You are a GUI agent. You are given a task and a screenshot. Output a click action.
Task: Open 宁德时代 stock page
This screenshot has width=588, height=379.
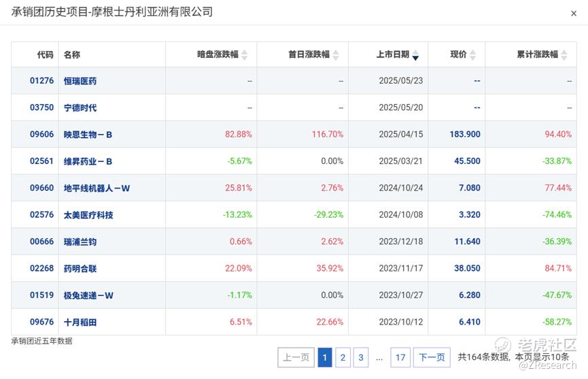coord(80,108)
